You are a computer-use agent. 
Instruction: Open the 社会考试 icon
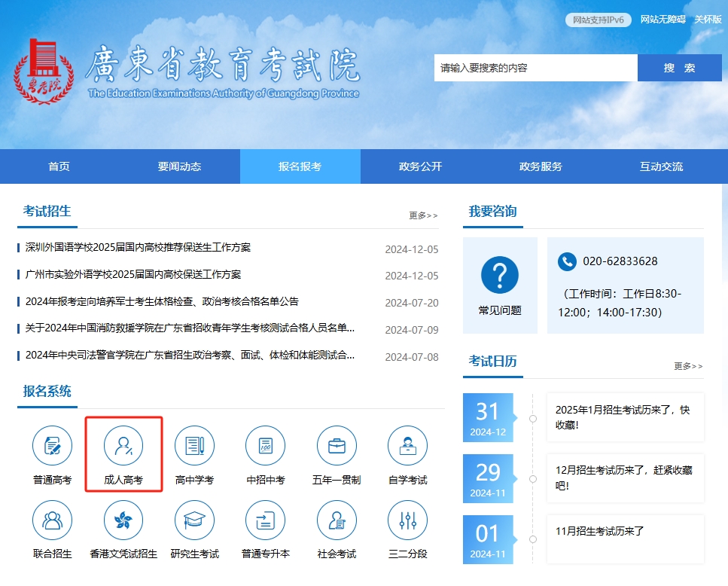point(337,520)
